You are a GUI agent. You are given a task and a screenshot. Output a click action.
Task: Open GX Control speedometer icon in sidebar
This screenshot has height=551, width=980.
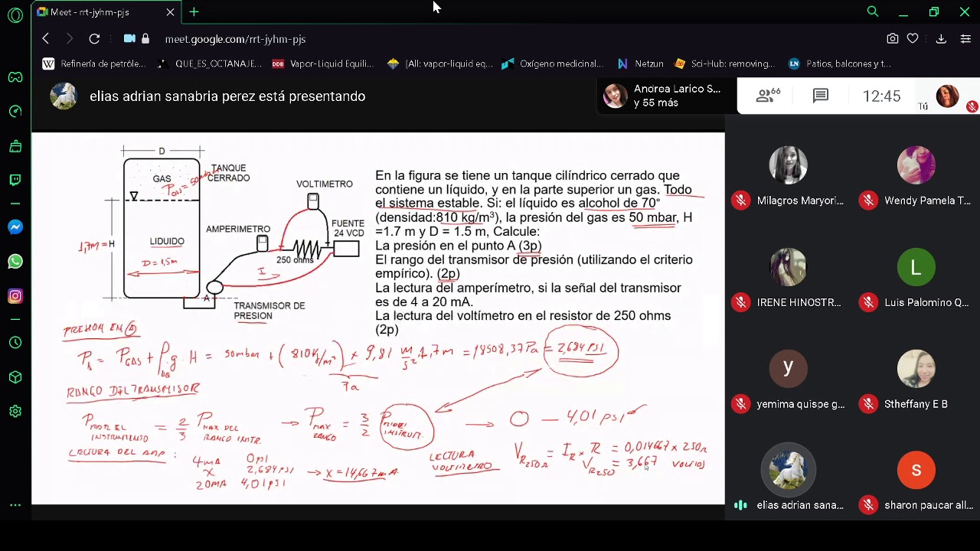coord(15,112)
